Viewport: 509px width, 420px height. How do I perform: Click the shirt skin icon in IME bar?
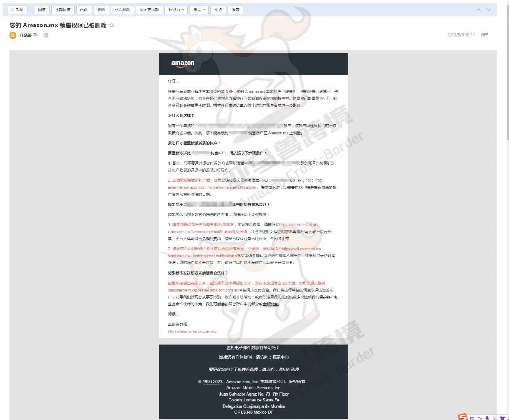502,418
